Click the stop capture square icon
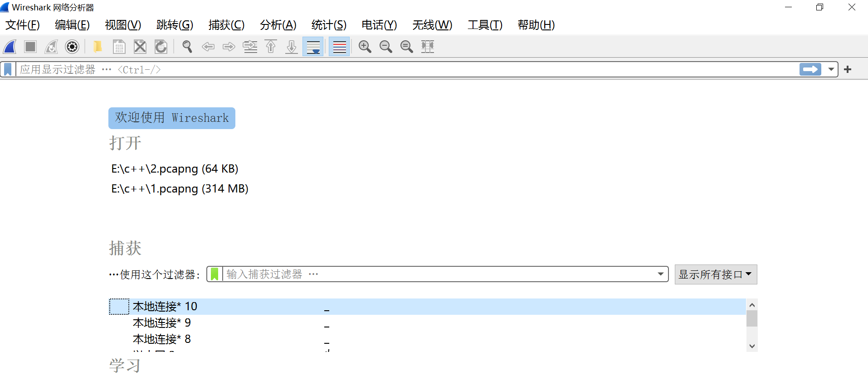 click(30, 47)
